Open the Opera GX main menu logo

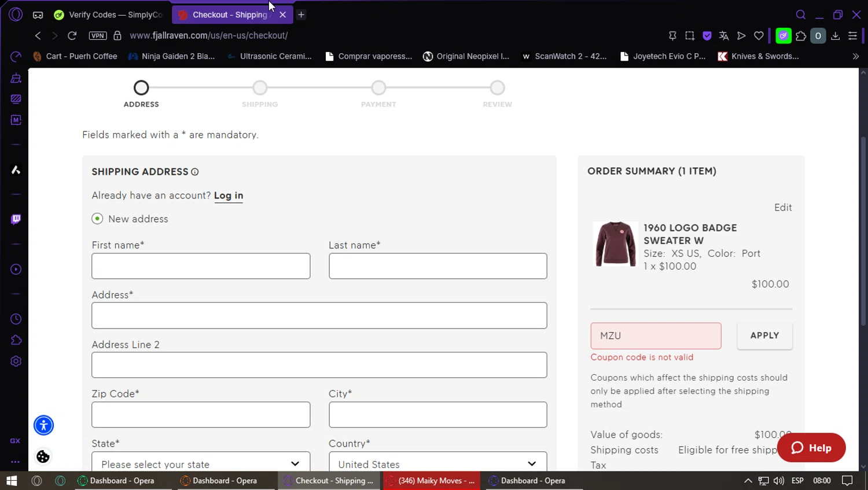(16, 14)
